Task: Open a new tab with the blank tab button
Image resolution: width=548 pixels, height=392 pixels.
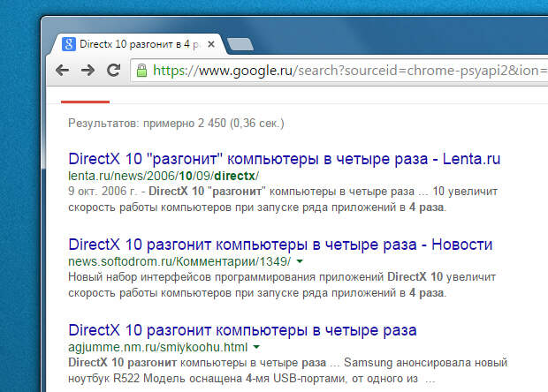Action: 240,45
